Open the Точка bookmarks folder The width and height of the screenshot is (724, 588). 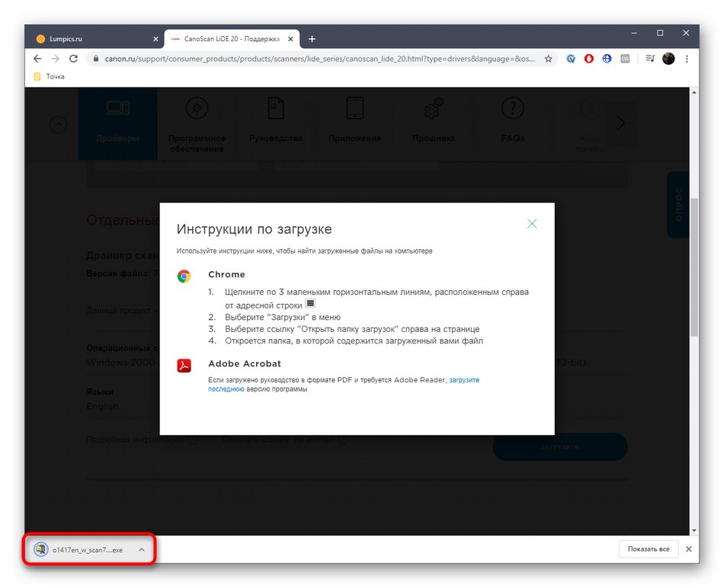50,77
